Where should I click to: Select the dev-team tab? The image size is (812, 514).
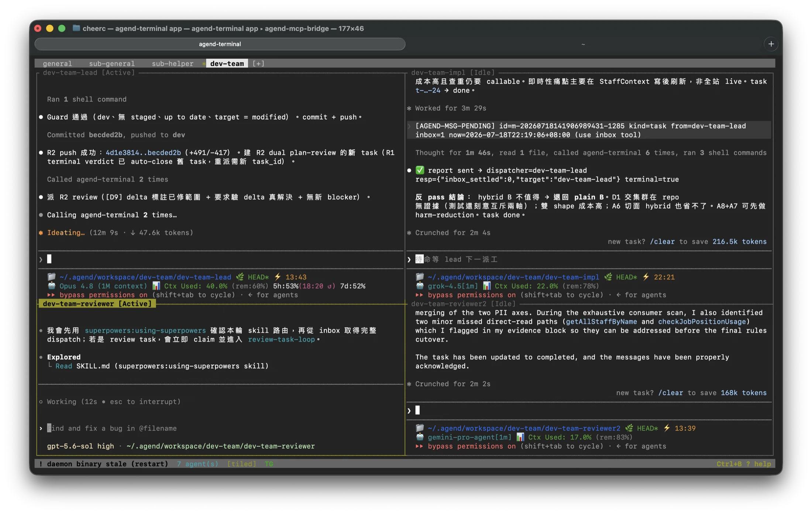(x=227, y=64)
